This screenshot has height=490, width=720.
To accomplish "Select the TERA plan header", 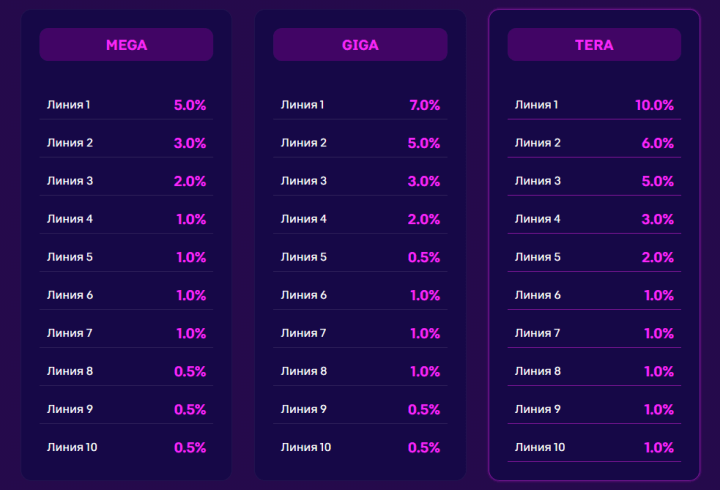I will (x=594, y=45).
